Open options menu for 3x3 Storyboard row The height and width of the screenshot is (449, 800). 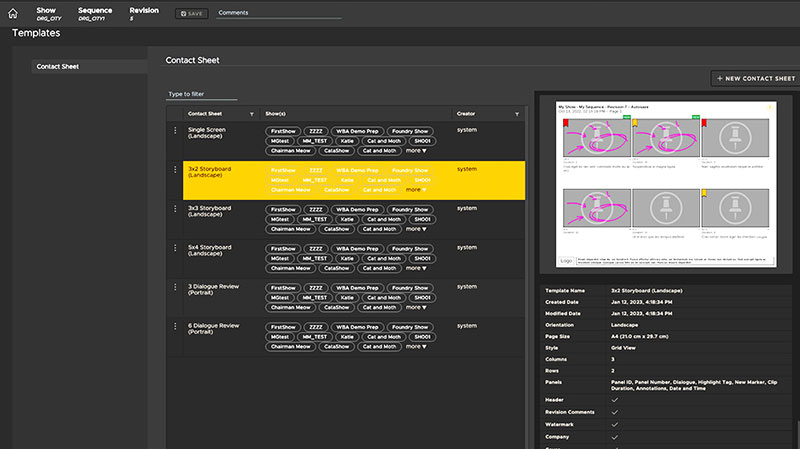[175, 209]
